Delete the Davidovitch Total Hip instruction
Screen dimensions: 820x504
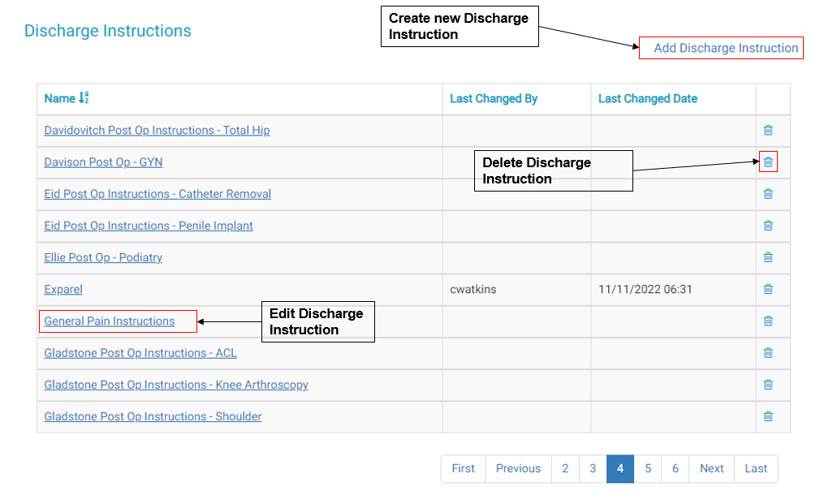pos(767,131)
